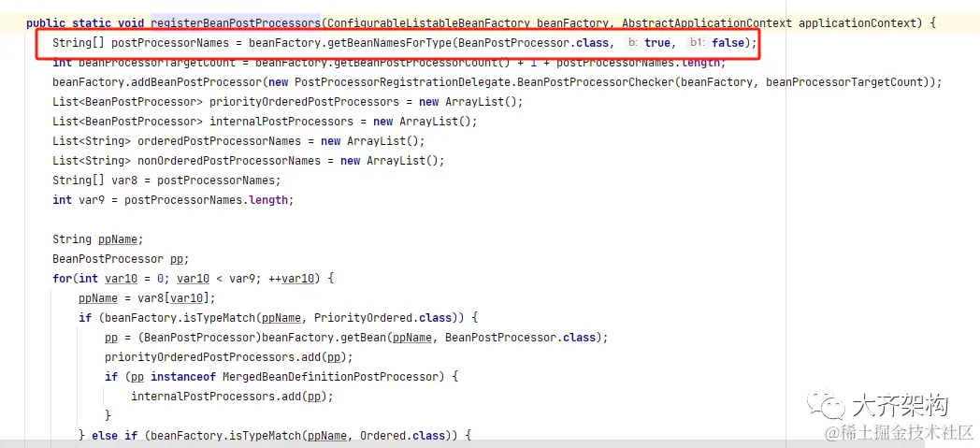Click the getBeanPostProcessorCount method call
This screenshot has width=980, height=448.
click(x=413, y=63)
